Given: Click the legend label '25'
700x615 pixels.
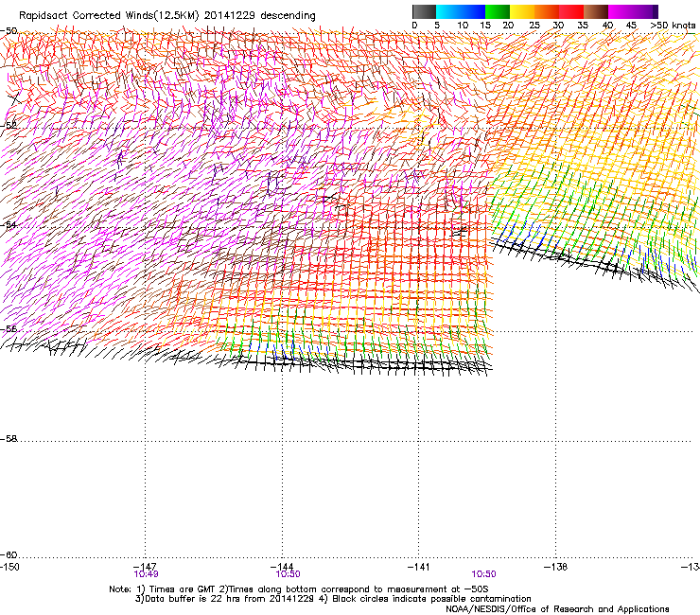Looking at the screenshot, I should click(x=534, y=26).
